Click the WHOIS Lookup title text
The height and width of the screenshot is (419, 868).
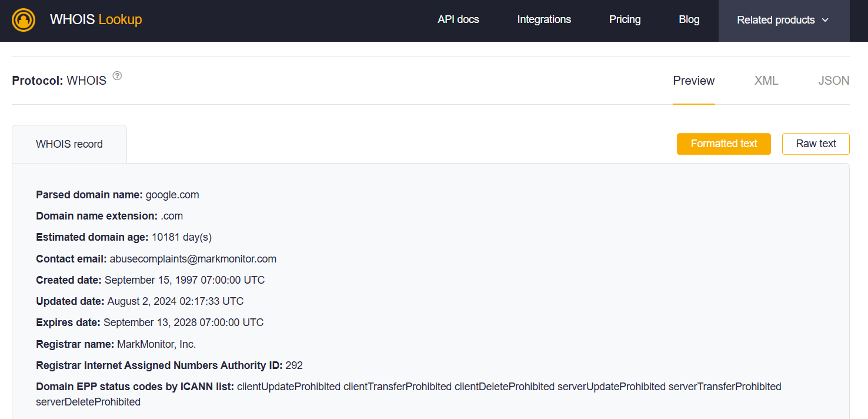[x=96, y=19]
